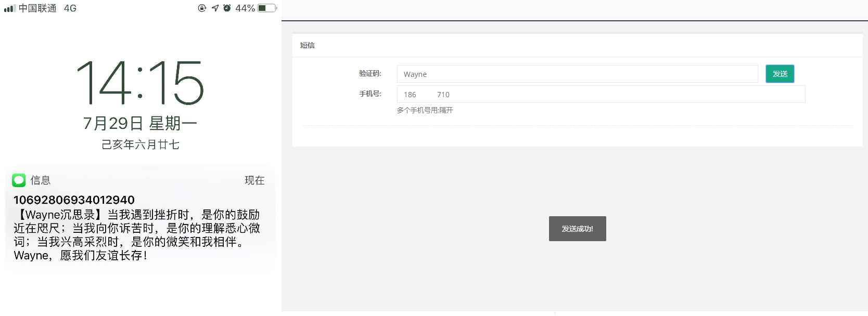Image resolution: width=868 pixels, height=316 pixels.
Task: Tap the 14:15 lock screen clock
Action: 140,82
